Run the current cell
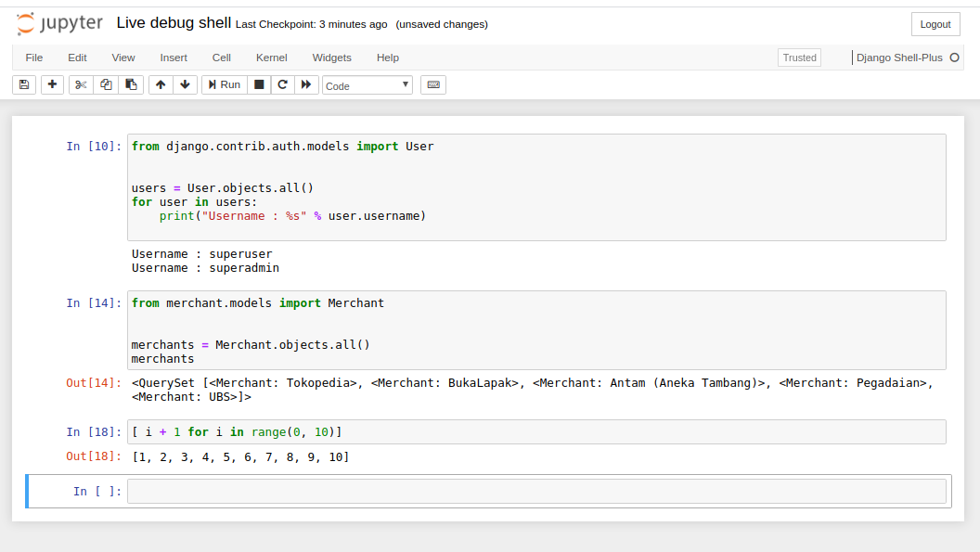The image size is (980, 552). (x=225, y=85)
